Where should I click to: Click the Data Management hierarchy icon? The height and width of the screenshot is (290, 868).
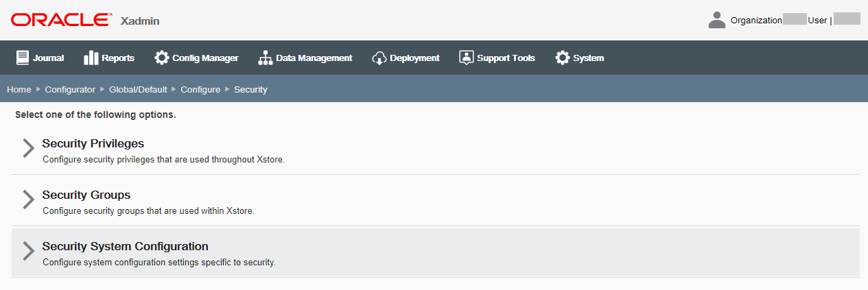(266, 58)
